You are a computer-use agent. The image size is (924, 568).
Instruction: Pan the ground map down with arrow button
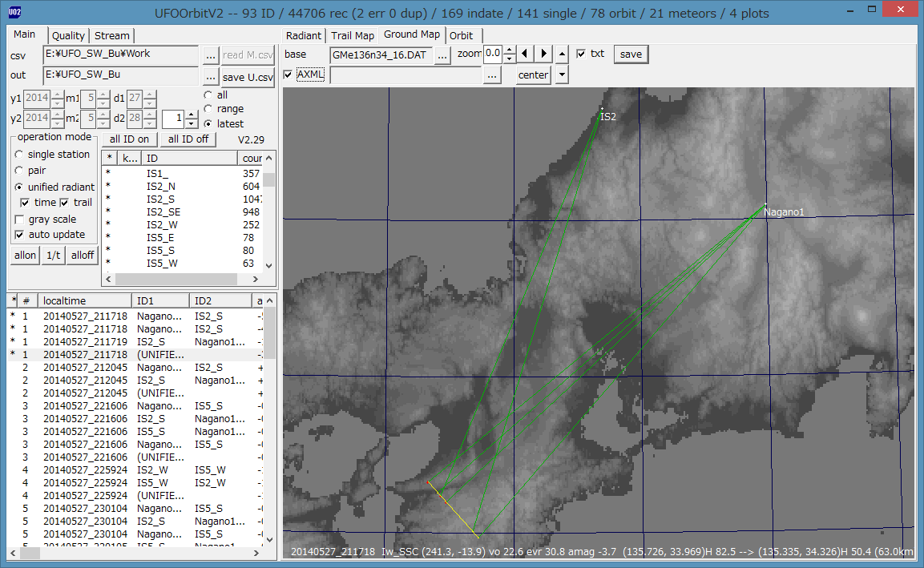coord(562,75)
